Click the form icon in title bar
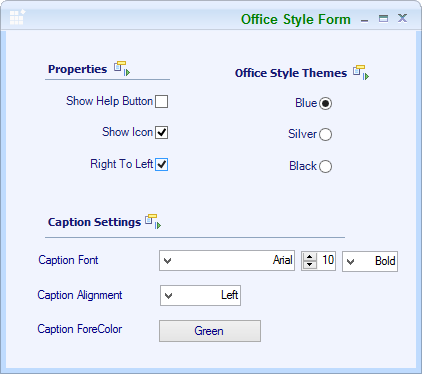422x374 pixels. click(x=17, y=17)
